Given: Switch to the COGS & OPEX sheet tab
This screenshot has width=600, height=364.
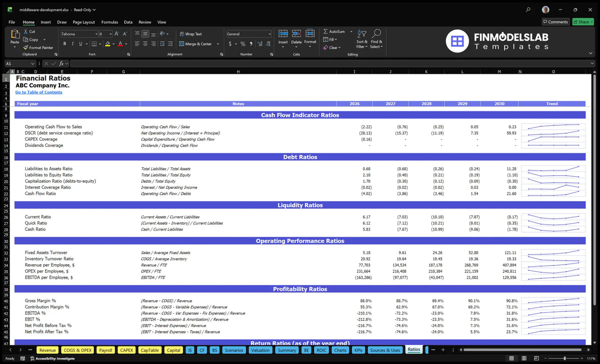Looking at the screenshot, I should tap(77, 350).
